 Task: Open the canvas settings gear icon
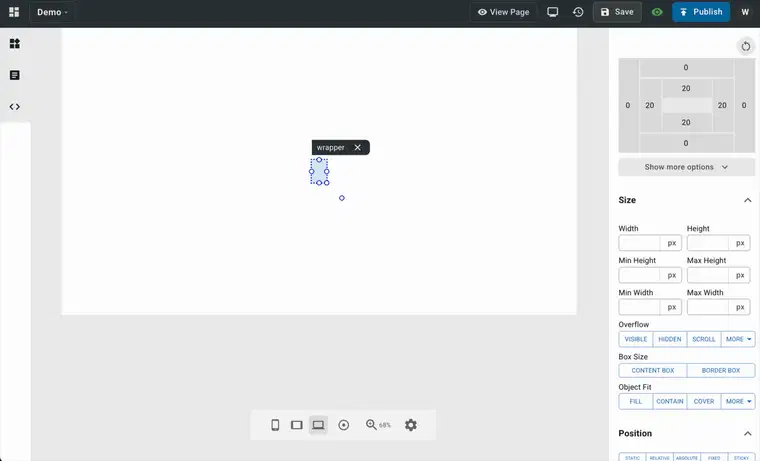pos(411,425)
